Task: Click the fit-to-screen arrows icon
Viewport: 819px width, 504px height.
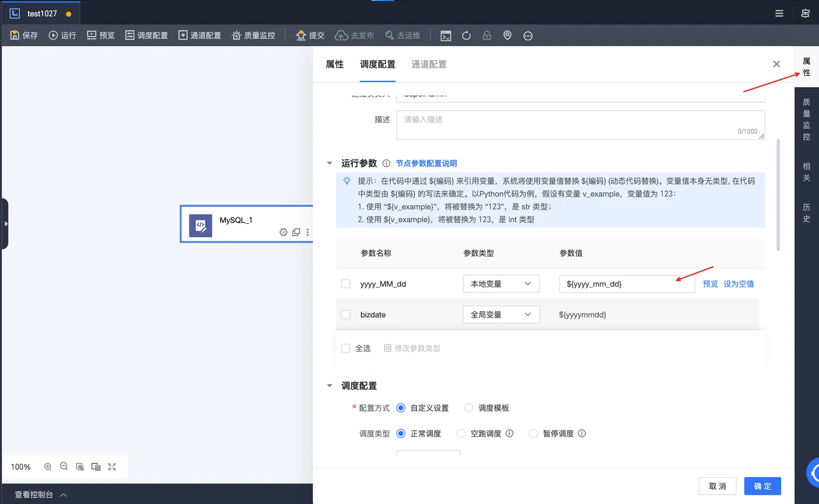Action: [x=112, y=467]
